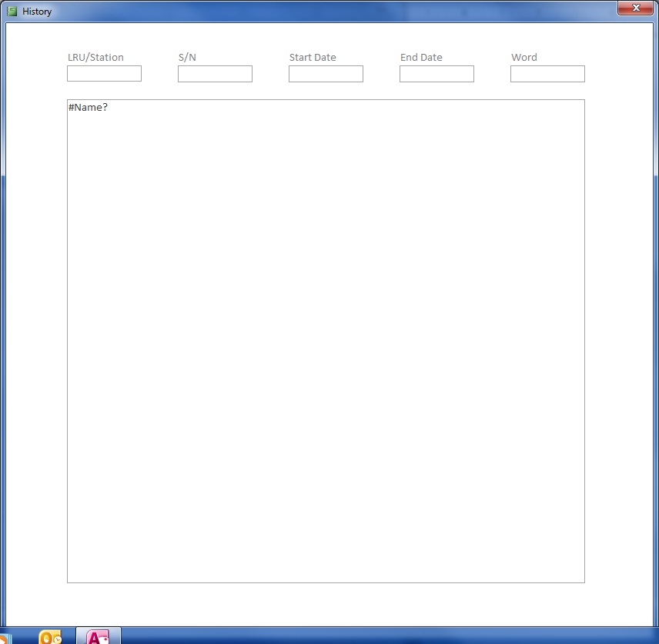Click the End Date label
659x644 pixels.
pos(421,57)
